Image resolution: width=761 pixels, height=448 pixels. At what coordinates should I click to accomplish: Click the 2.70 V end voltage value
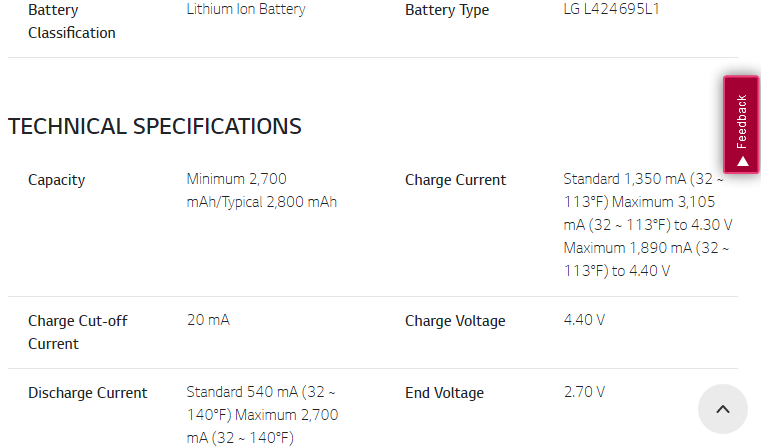(x=584, y=392)
